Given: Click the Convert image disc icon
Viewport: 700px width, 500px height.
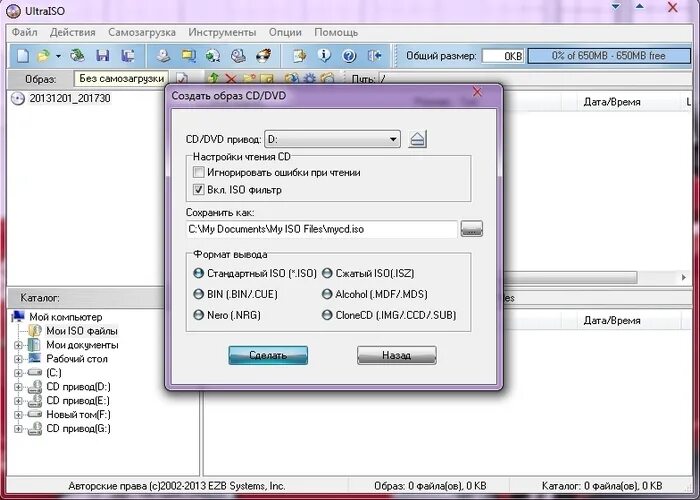Looking at the screenshot, I should click(212, 56).
